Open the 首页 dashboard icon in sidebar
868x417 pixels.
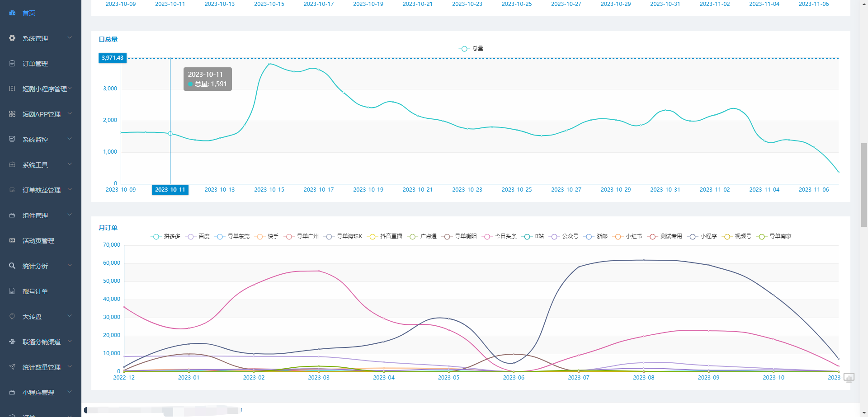click(12, 13)
